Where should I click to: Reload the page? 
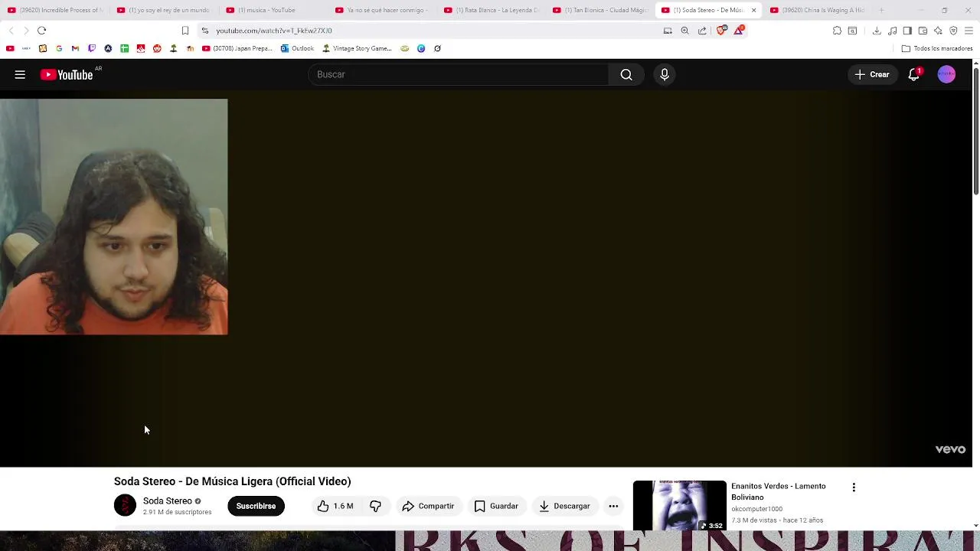click(x=41, y=31)
